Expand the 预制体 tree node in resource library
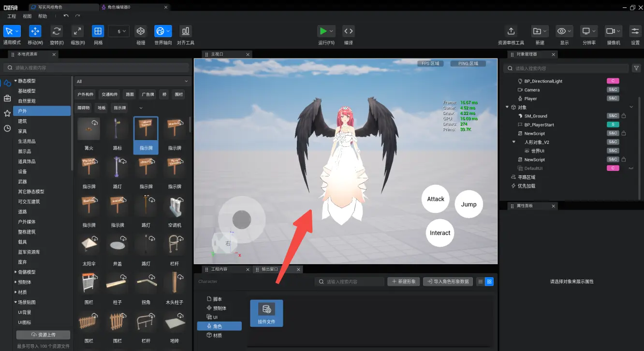The width and height of the screenshot is (644, 351). click(15, 282)
